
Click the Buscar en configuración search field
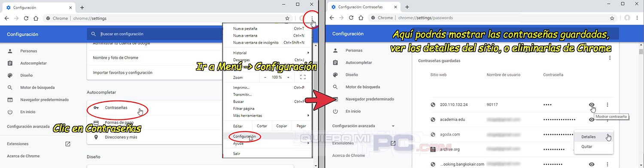(x=155, y=34)
